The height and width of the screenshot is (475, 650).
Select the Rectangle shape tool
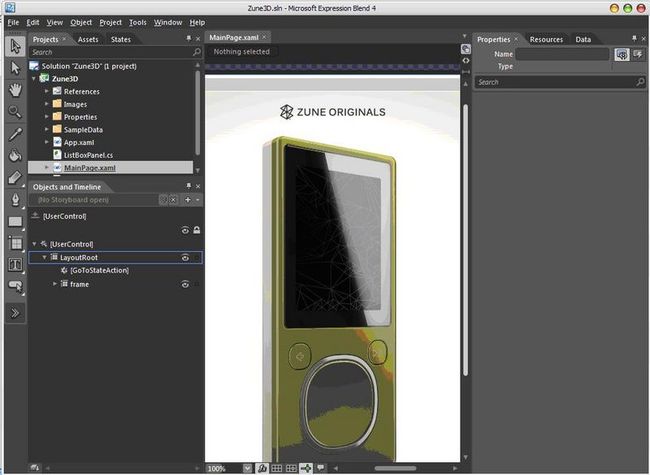(x=15, y=221)
